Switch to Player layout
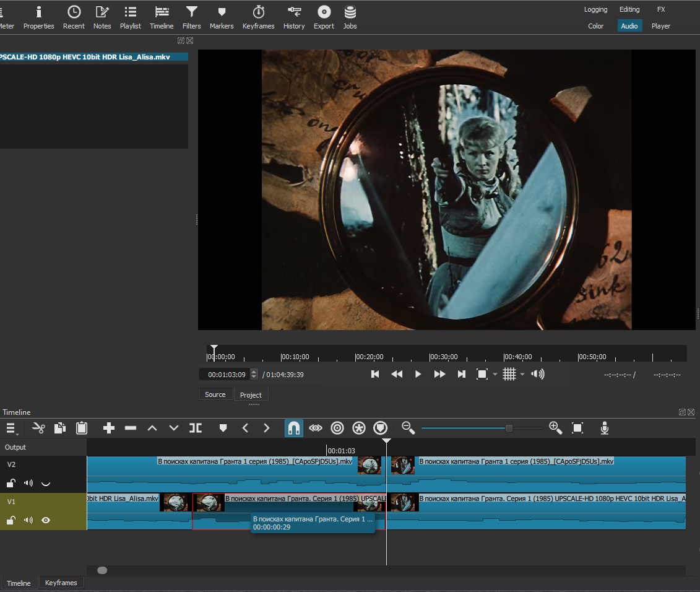700x592 pixels. point(661,26)
